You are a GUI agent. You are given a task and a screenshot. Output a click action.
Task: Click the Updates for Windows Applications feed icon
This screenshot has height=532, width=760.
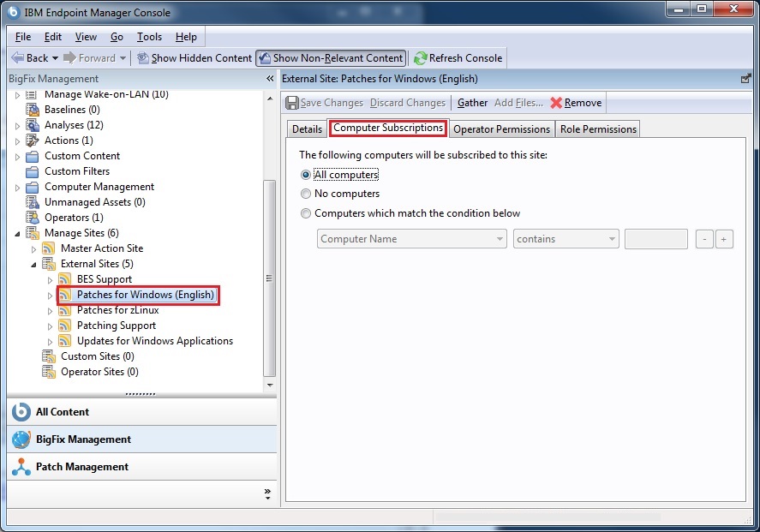pos(64,341)
